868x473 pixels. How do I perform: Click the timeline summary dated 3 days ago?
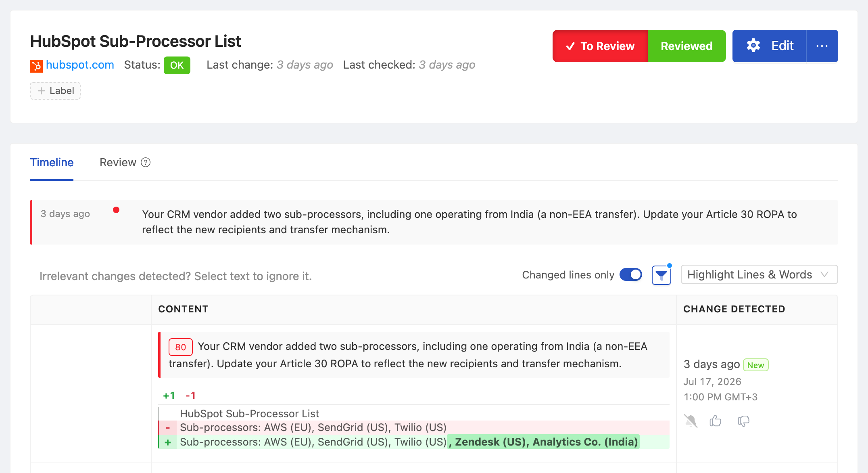coord(434,222)
